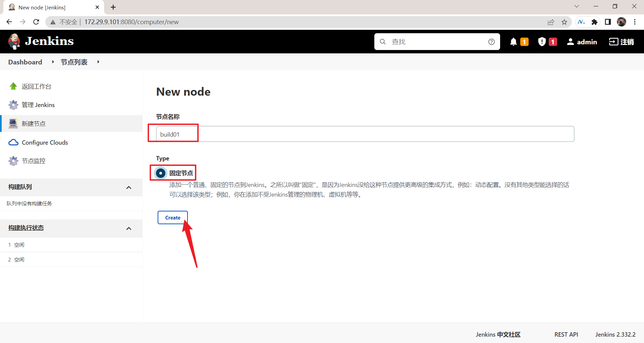644x343 pixels.
Task: Reload the page with refresh icon
Action: pos(36,22)
